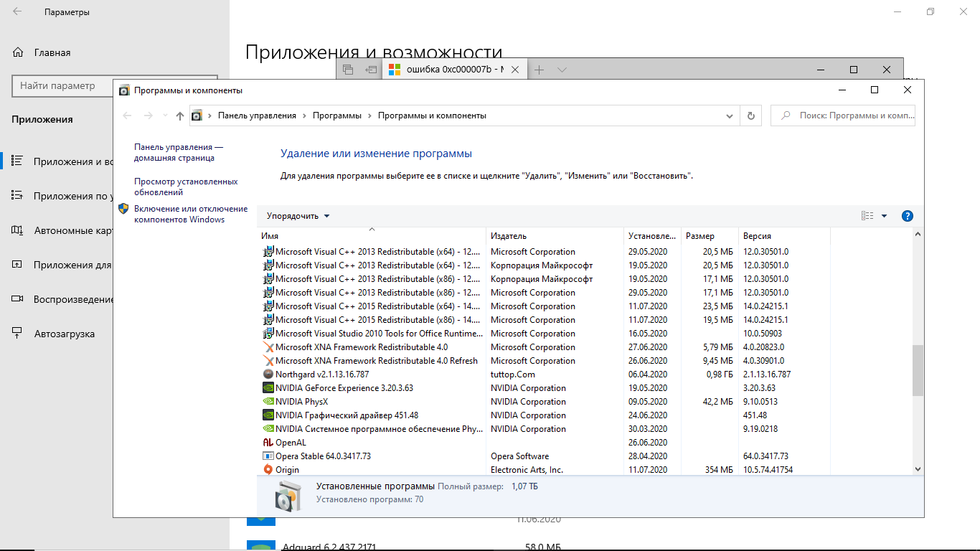Expand the address bar history dropdown
Image resolution: width=980 pixels, height=551 pixels.
[x=730, y=116]
